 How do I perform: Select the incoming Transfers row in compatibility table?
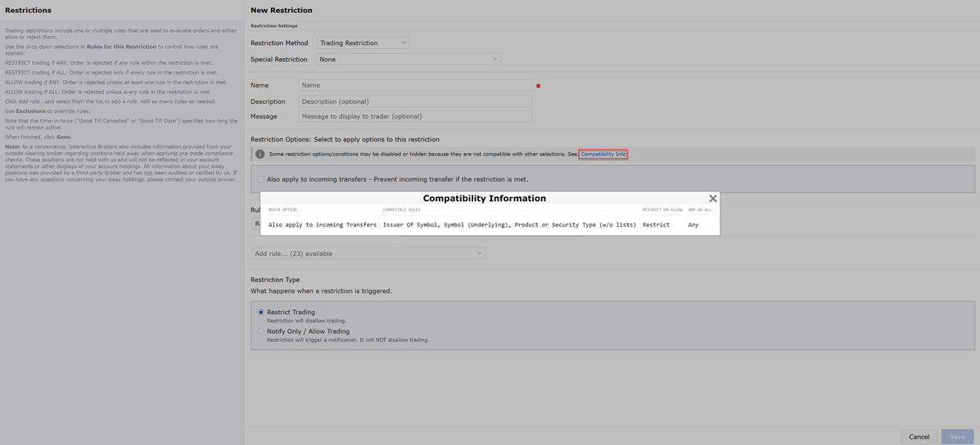[323, 225]
